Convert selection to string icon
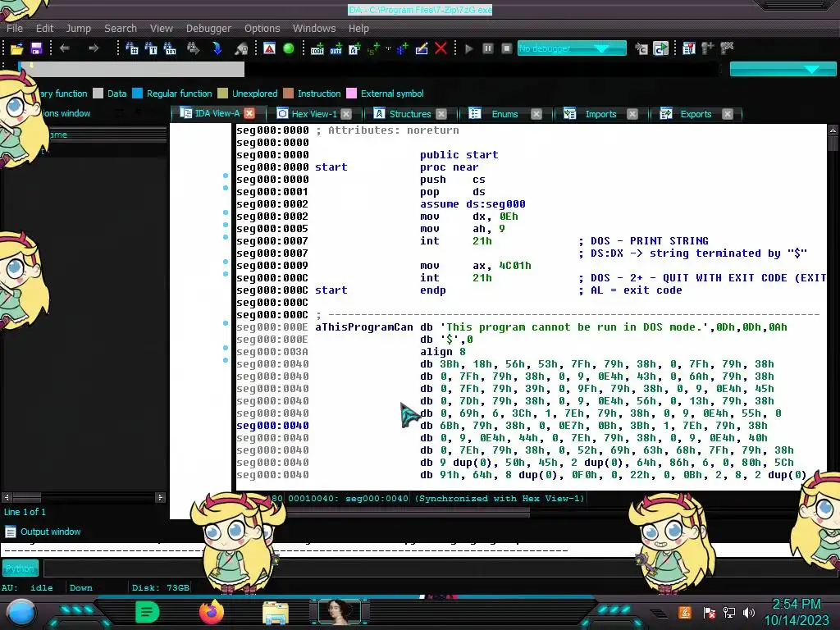Image resolution: width=840 pixels, height=630 pixels. (354, 48)
